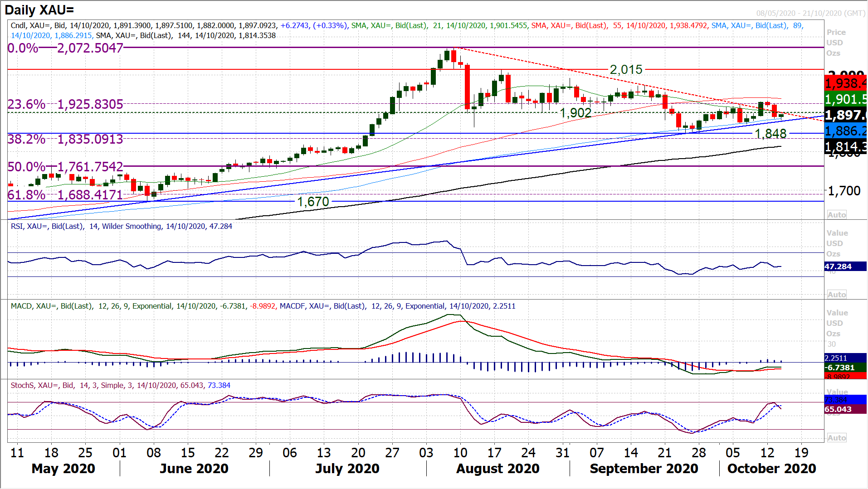Click the 50.0% 1,761.7542 Fibonacci label
868x489 pixels.
(x=65, y=167)
